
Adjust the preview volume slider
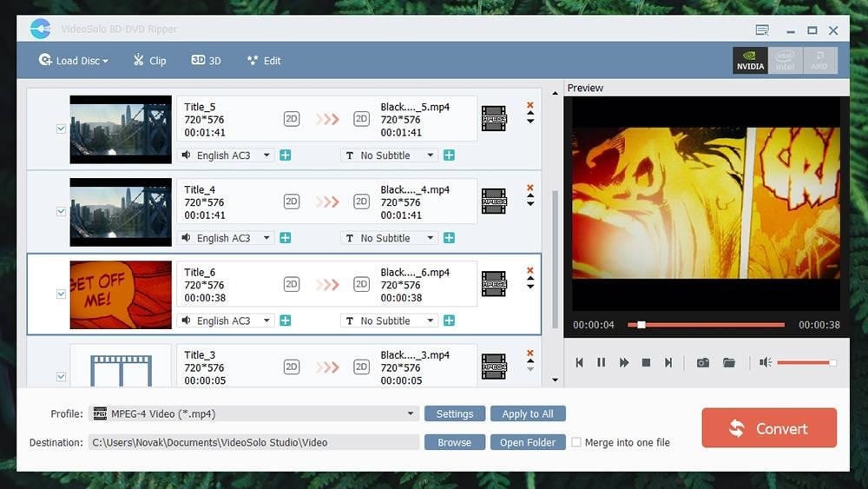[806, 363]
